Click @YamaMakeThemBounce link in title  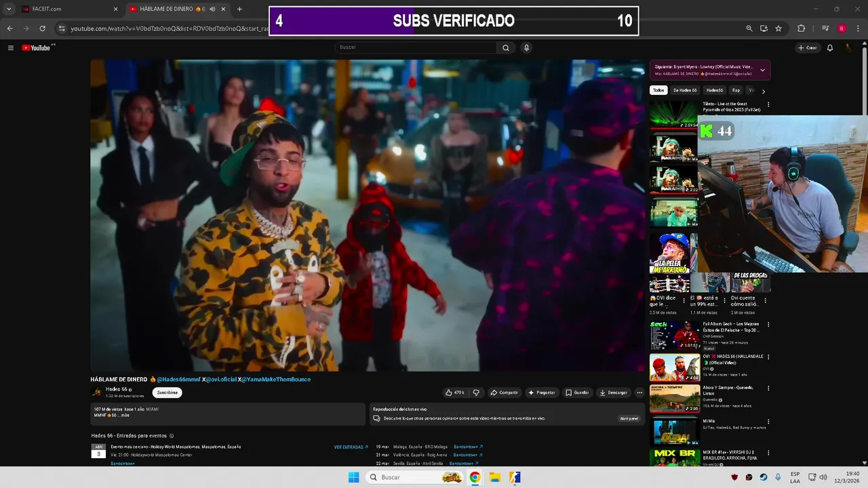(x=276, y=380)
